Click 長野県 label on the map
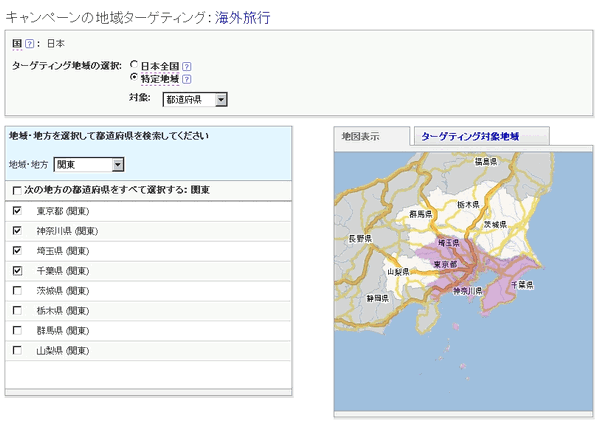Screen dimensions: 600x430 pos(360,239)
